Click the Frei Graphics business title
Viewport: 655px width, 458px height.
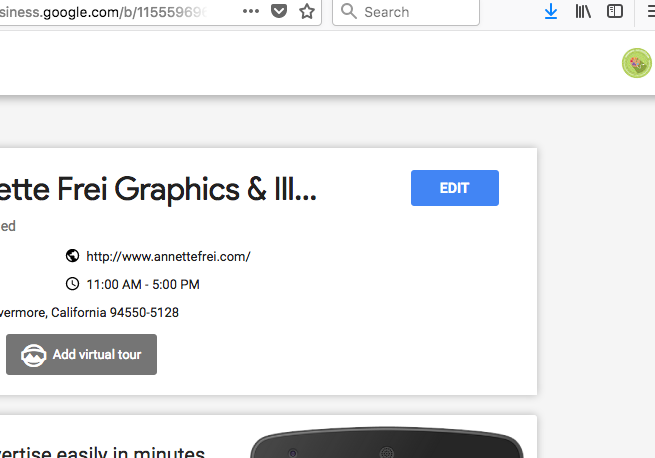point(158,189)
